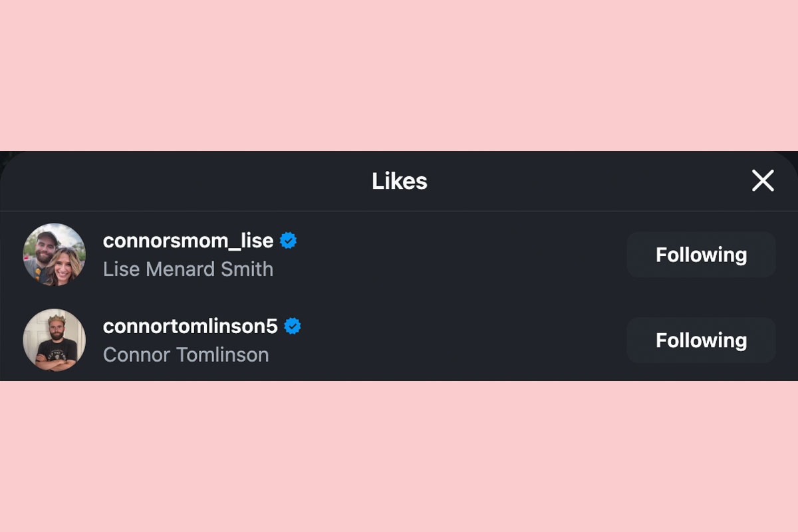Click connorsmom_lise's verified badge icon
Viewport: 798px width, 532px height.
287,241
